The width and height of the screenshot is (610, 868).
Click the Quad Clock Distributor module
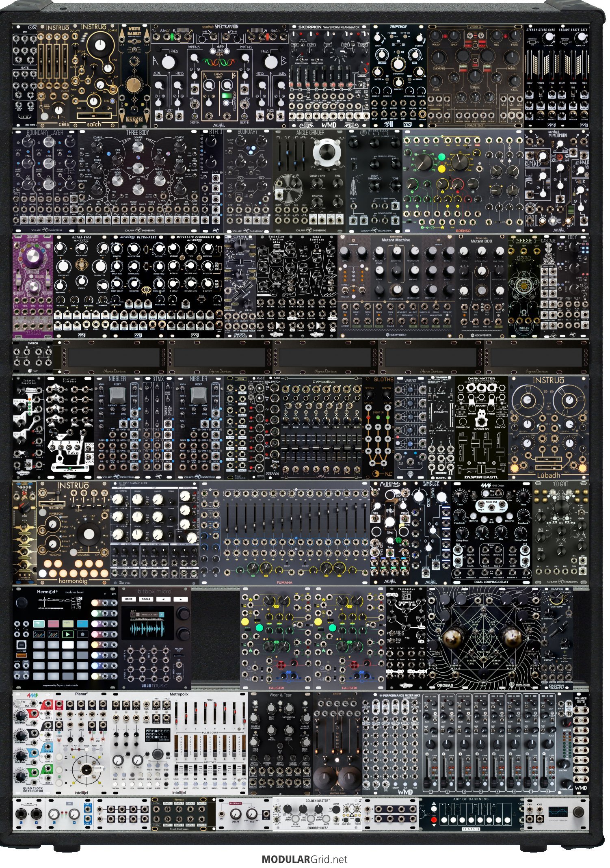click(x=33, y=743)
